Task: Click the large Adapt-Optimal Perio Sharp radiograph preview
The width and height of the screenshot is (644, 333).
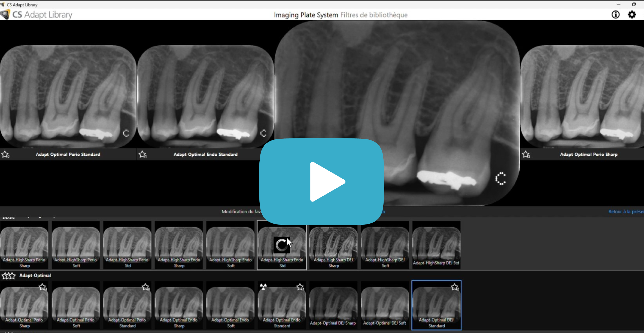Action: (x=582, y=97)
